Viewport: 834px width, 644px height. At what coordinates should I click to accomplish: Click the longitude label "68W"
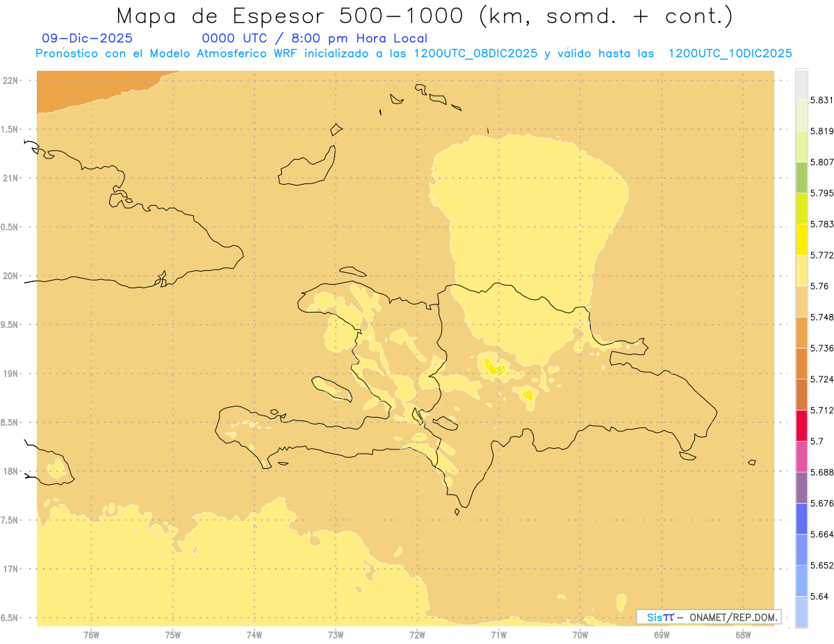(x=743, y=635)
